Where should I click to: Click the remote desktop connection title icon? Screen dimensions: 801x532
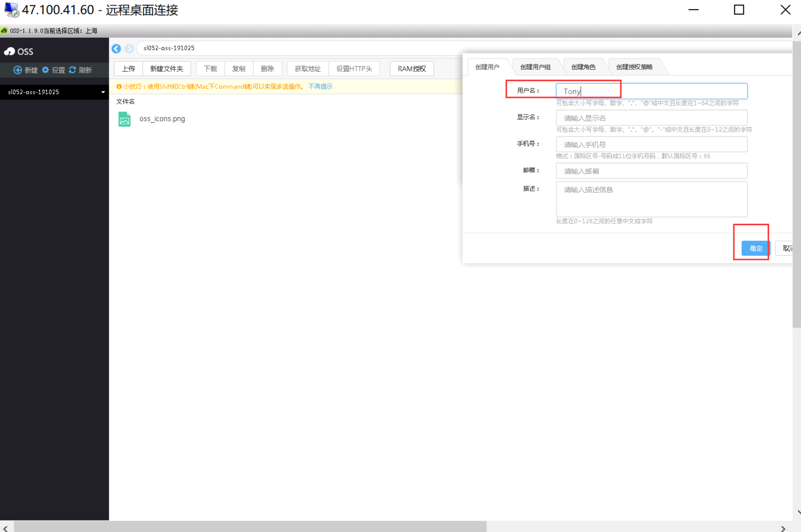[11, 10]
